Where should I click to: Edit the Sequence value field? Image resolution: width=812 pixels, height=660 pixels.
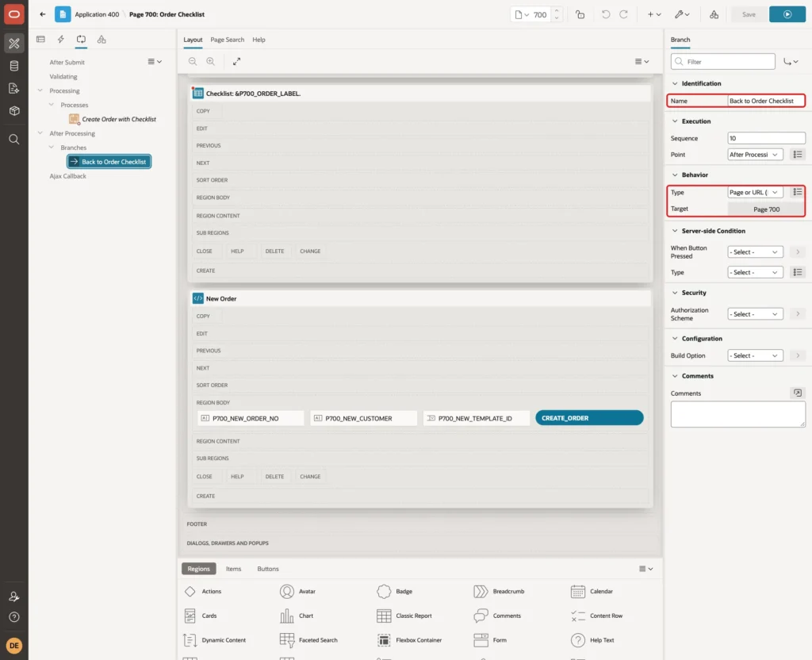tap(766, 138)
